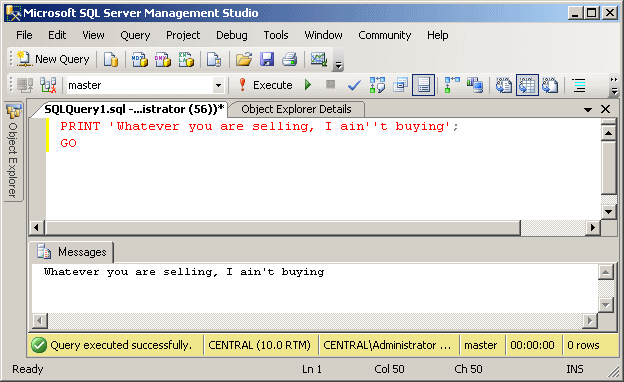Viewport: 624px width, 382px height.
Task: Select the SQLQuery1.sql tab
Action: click(133, 109)
